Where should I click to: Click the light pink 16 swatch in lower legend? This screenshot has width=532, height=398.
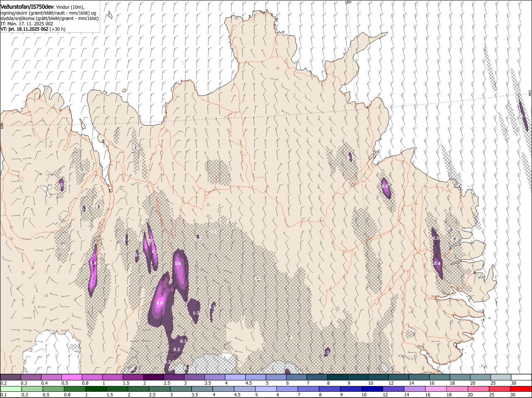tap(436, 389)
